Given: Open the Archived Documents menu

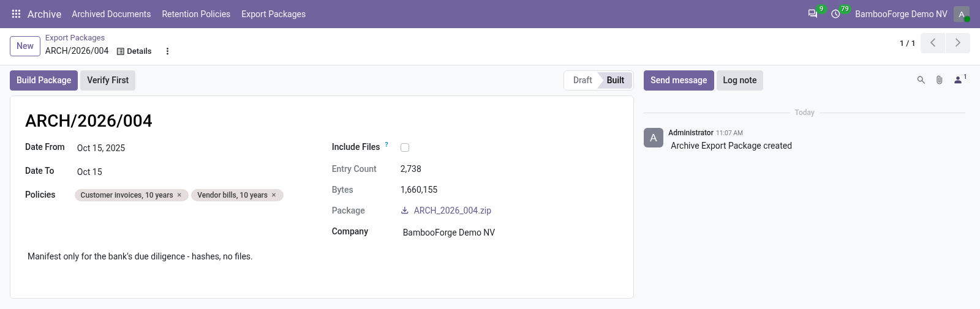Looking at the screenshot, I should coord(111,14).
